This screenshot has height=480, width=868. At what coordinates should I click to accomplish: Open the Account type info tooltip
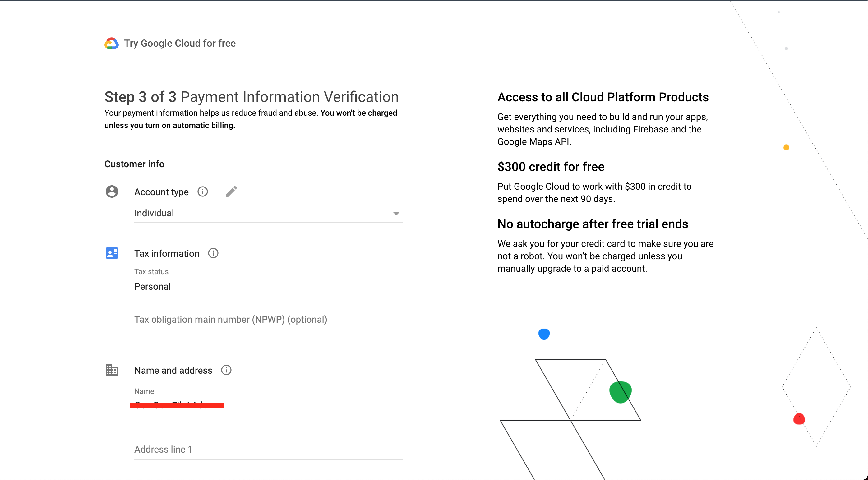click(202, 192)
